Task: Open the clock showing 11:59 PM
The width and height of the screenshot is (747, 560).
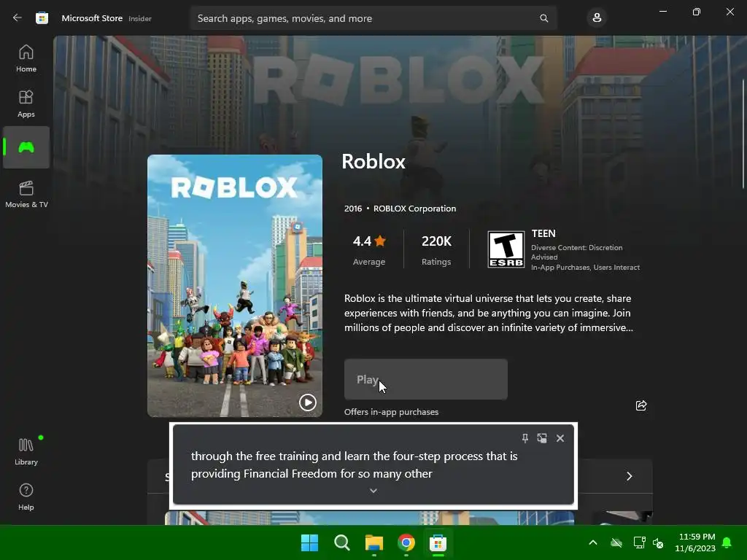Action: click(695, 542)
